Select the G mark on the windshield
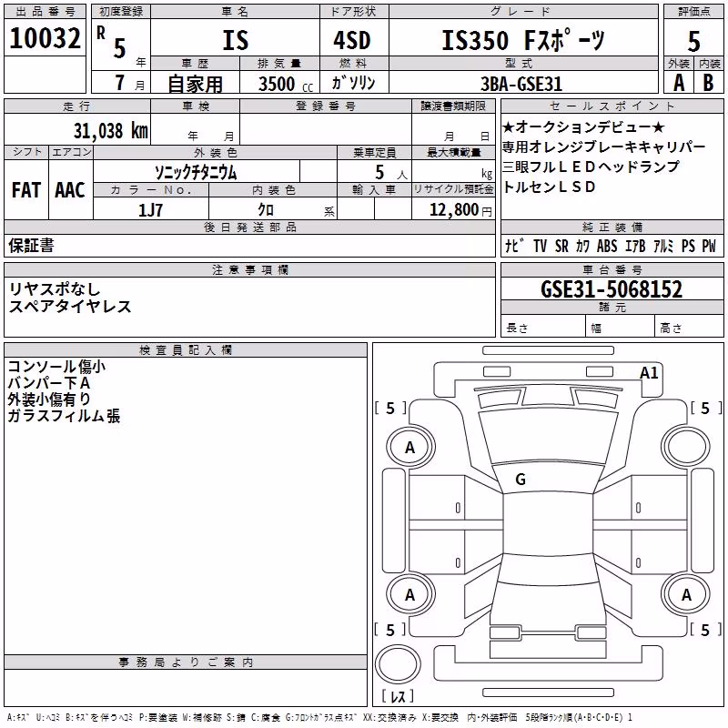The image size is (728, 728). pos(521,480)
